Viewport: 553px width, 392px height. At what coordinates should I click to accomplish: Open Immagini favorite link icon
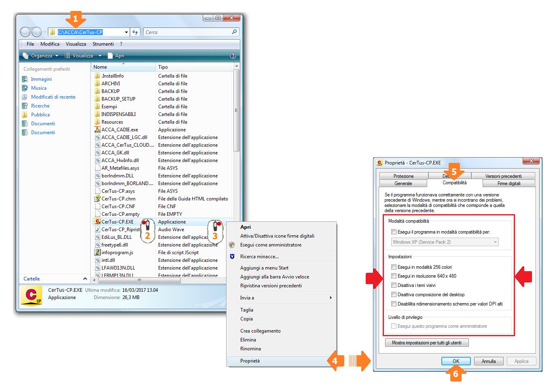tap(25, 79)
